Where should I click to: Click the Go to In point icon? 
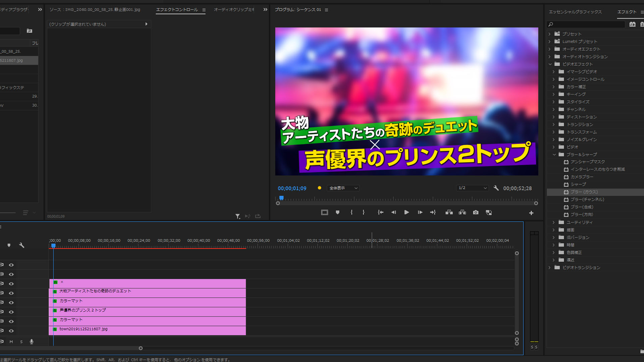[x=380, y=213]
